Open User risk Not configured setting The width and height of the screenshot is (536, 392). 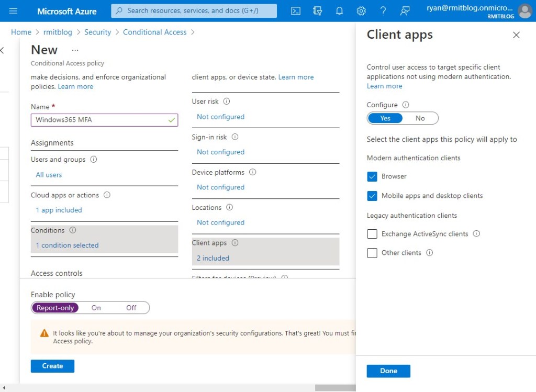[220, 117]
